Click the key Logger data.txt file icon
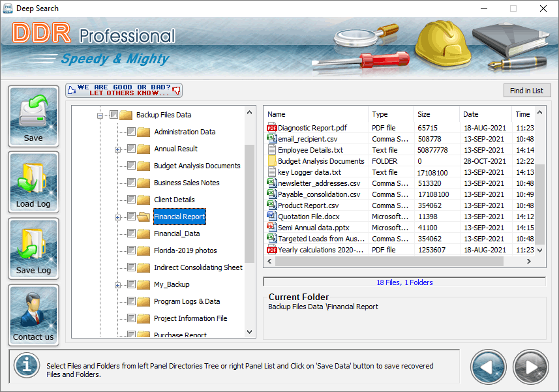 pyautogui.click(x=271, y=172)
